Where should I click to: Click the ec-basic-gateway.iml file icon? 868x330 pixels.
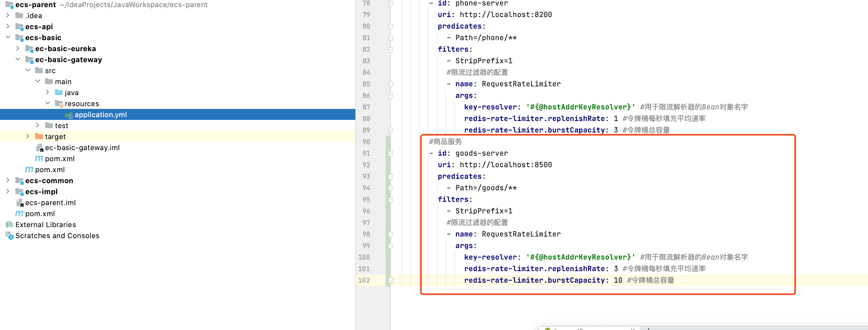pos(39,148)
